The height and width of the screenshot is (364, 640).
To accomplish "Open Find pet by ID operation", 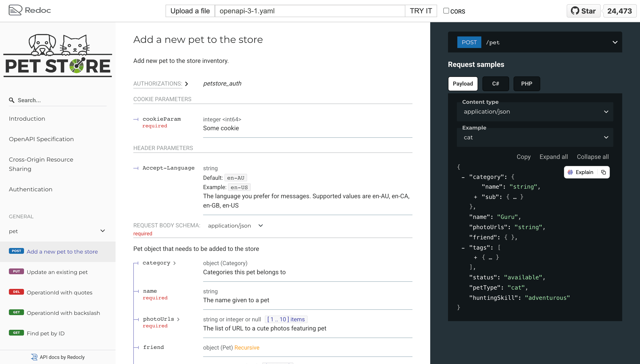I will coord(46,334).
